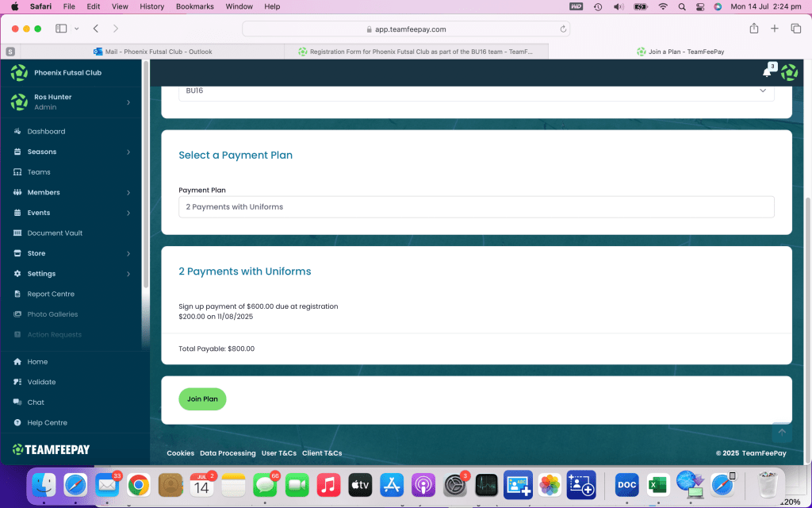
Task: Click the Safari address bar
Action: [406, 29]
